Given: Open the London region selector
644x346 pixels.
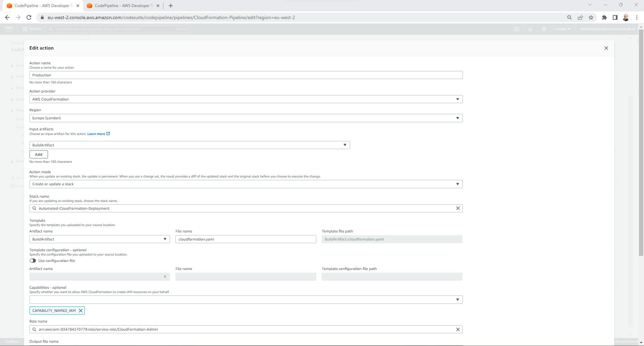Looking at the screenshot, I should click(x=562, y=29).
